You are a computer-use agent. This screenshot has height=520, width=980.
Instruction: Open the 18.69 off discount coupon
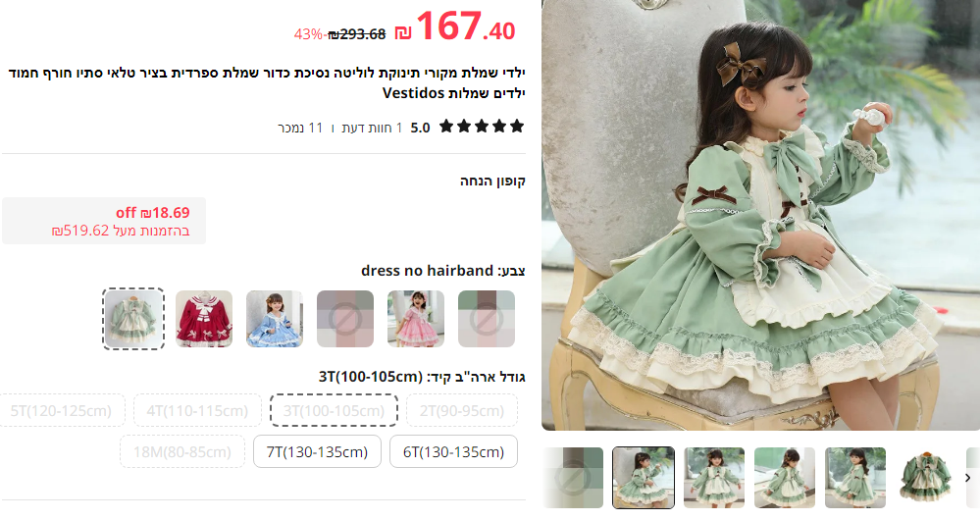tap(104, 221)
